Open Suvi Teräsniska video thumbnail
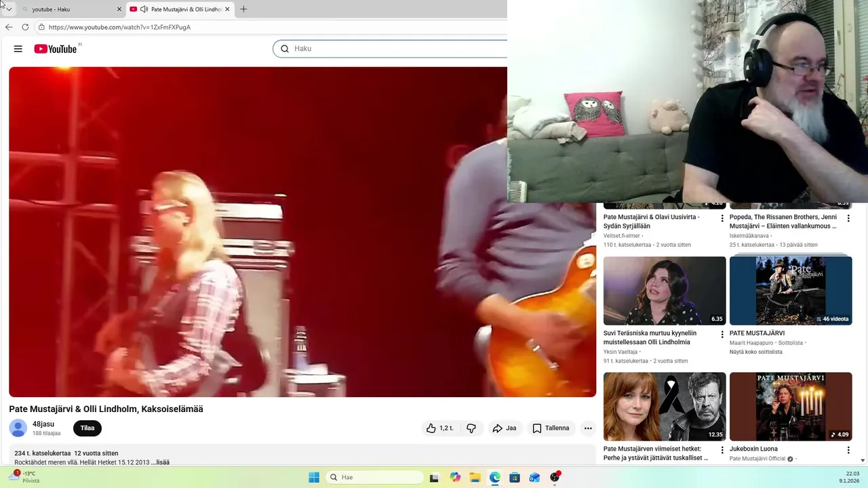868x488 pixels. 665,291
